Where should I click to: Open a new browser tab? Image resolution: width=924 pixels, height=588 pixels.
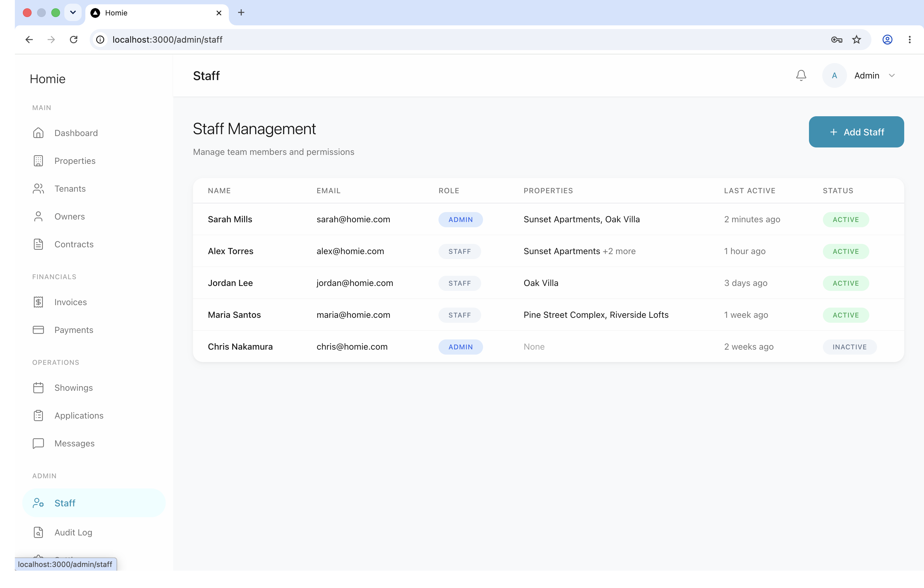click(241, 13)
